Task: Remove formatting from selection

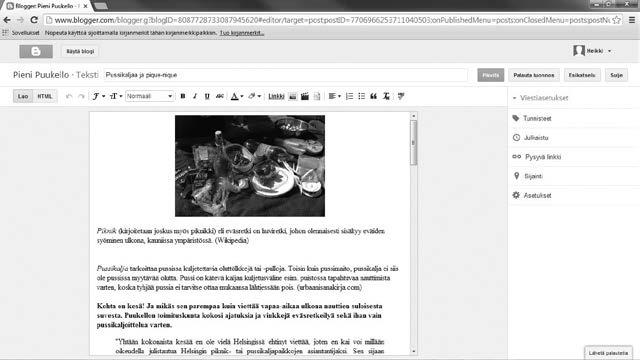Action: click(x=386, y=96)
